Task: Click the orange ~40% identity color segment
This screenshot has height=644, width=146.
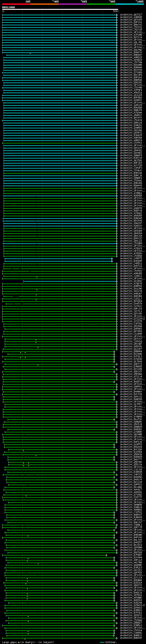Action: (x=45, y=4)
